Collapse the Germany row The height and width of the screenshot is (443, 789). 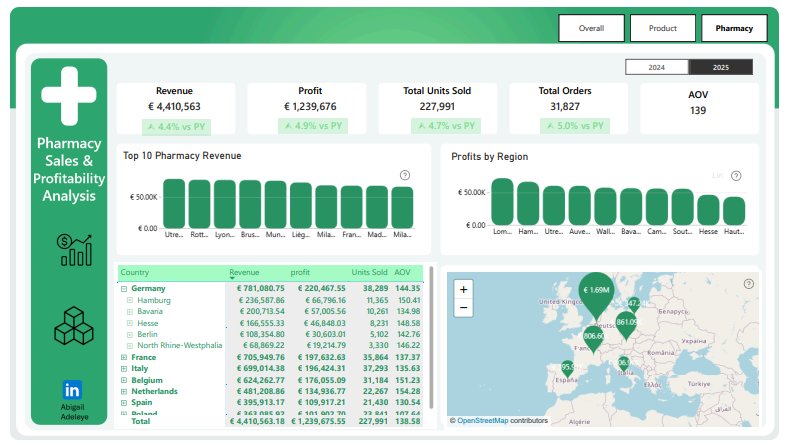[x=124, y=289]
